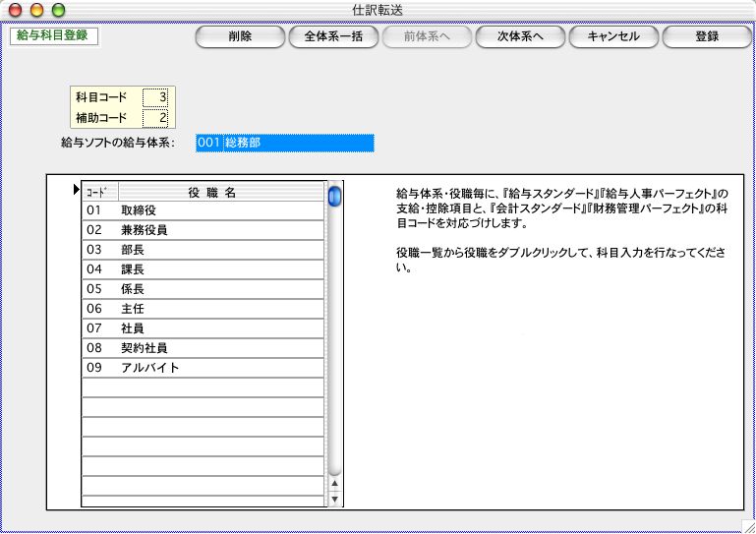Click the 補助コード input field
Viewport: 756px width, 534px height.
click(155, 118)
